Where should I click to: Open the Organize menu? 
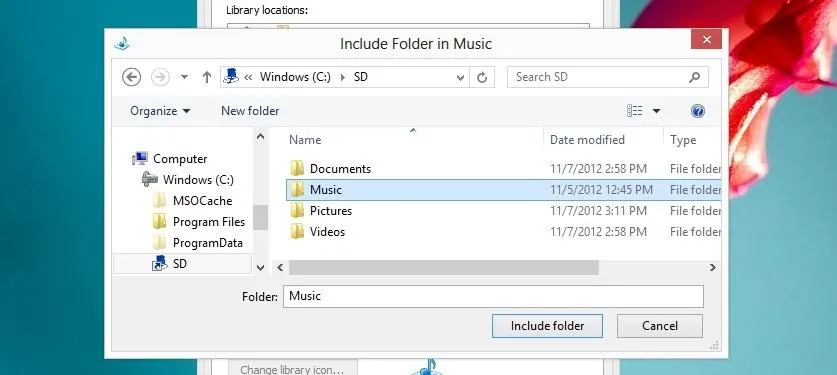[160, 111]
